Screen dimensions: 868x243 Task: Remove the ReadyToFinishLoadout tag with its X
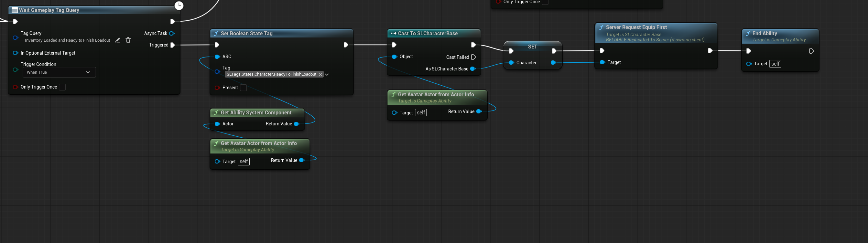click(320, 74)
